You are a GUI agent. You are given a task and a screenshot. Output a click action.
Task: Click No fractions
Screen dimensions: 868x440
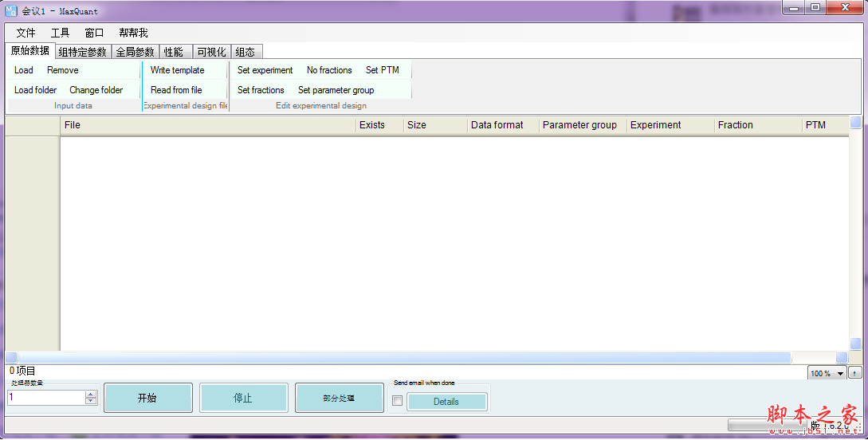(329, 70)
